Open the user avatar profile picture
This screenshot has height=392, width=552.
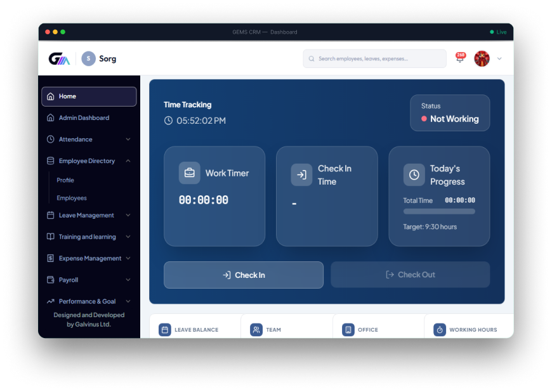click(x=482, y=58)
